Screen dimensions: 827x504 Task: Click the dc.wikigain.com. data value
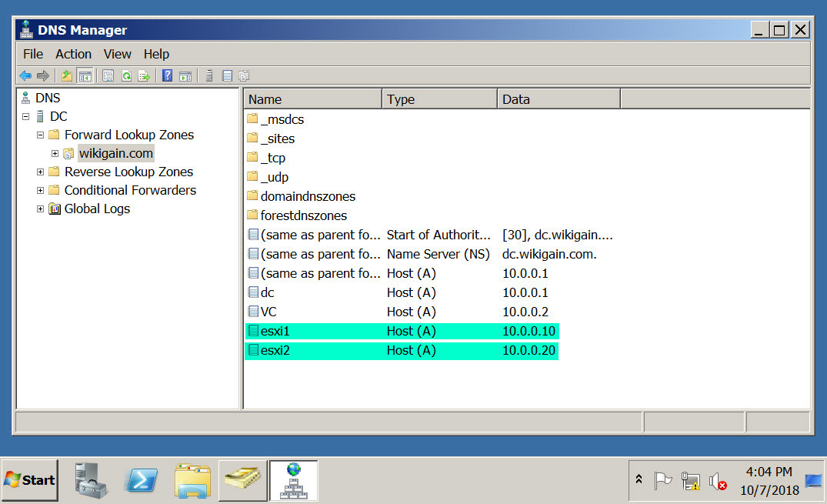pyautogui.click(x=549, y=254)
